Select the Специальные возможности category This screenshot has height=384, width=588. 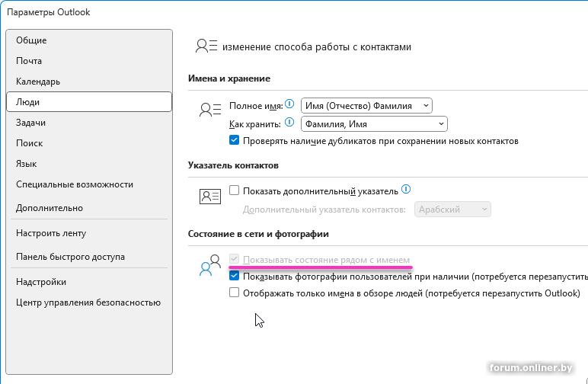(75, 184)
